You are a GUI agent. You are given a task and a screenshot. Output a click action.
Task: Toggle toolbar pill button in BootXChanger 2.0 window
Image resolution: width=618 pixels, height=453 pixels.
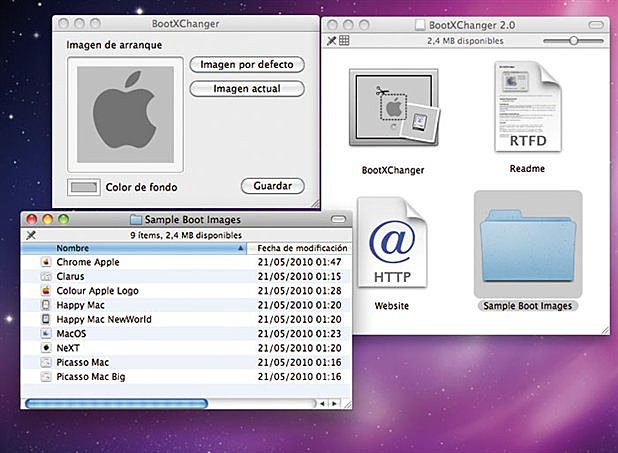[596, 25]
